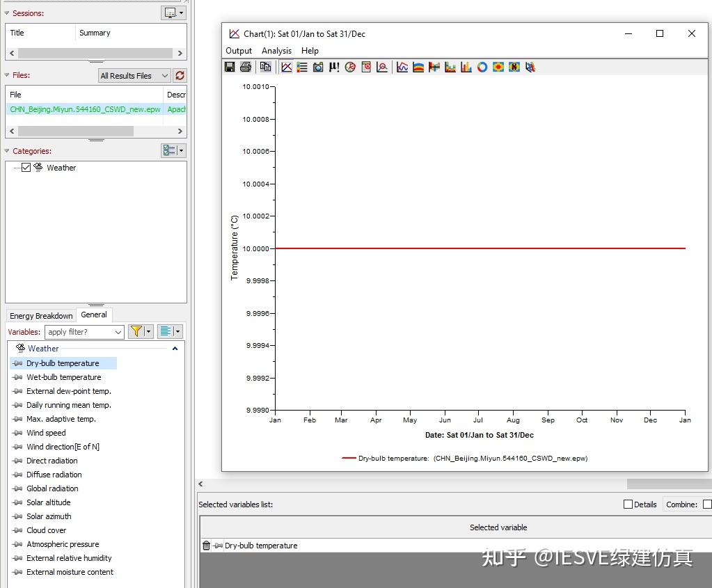Select External relative humidity variable
This screenshot has width=712, height=588.
click(69, 558)
